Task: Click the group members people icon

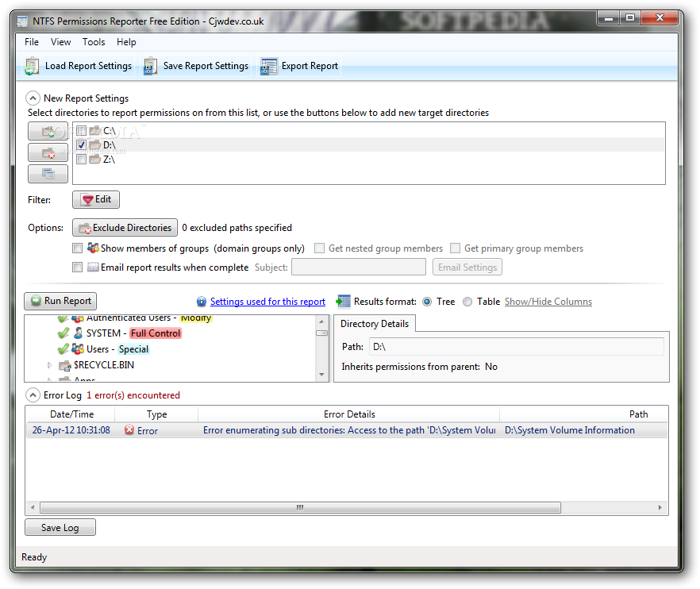Action: point(93,248)
